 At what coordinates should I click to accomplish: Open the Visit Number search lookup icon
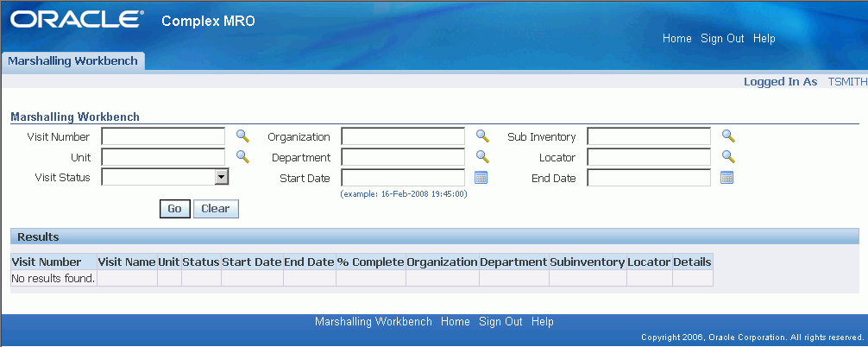tap(243, 136)
